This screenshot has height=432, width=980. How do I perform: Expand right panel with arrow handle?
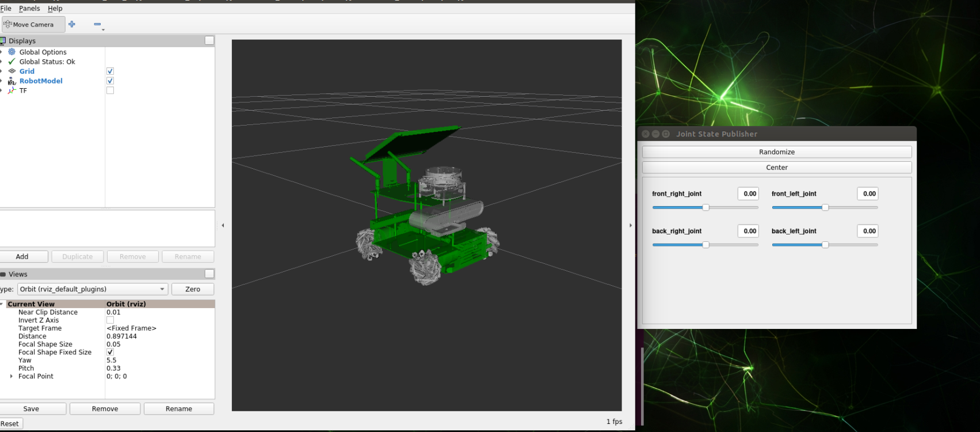click(x=630, y=225)
